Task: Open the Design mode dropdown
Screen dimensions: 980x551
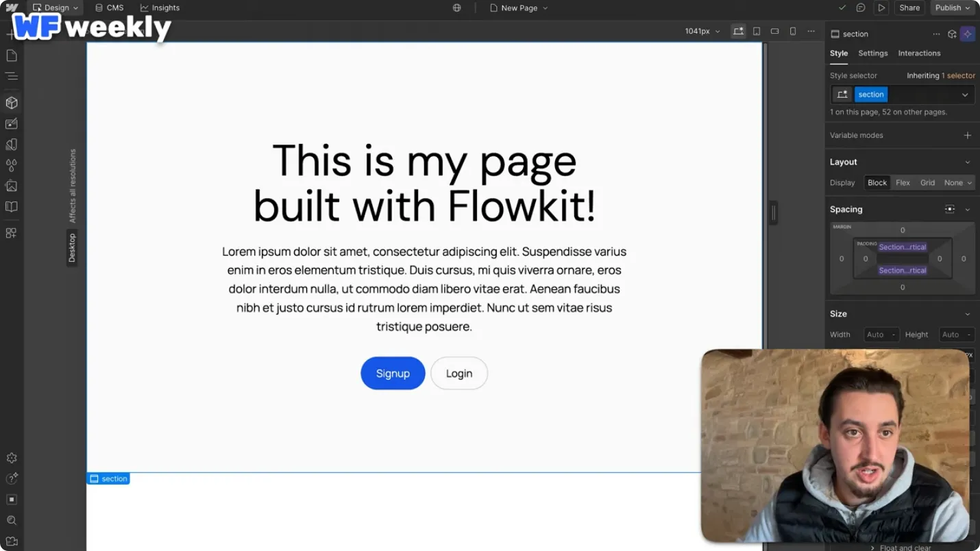Action: click(x=55, y=8)
